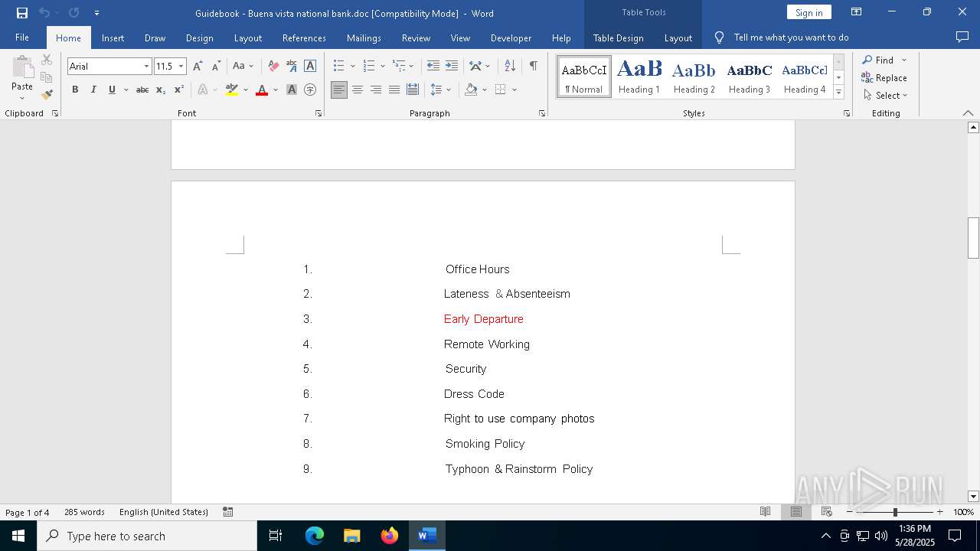Click the Format Painter brush icon
980x551 pixels.
click(x=47, y=95)
